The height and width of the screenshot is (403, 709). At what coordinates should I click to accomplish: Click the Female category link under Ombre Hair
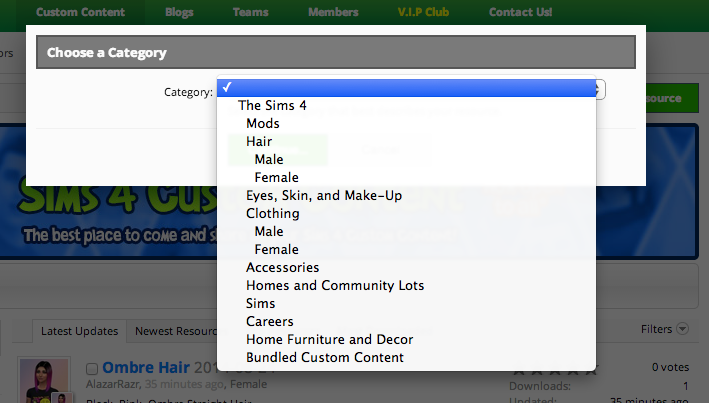click(248, 384)
